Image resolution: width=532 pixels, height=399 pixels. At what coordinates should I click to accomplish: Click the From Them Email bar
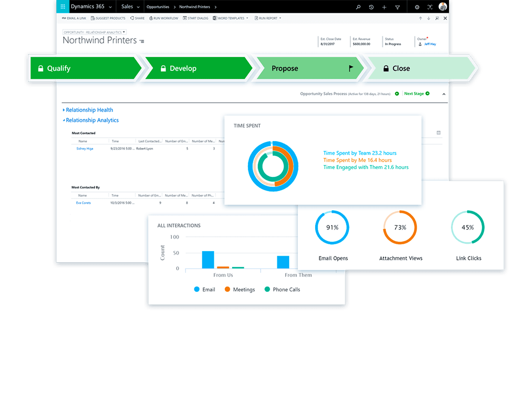click(x=283, y=262)
